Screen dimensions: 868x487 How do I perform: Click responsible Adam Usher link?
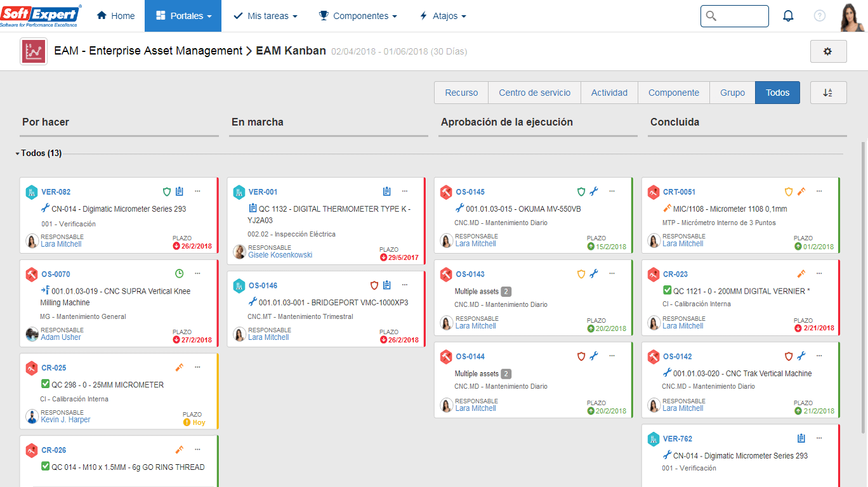[x=61, y=337]
